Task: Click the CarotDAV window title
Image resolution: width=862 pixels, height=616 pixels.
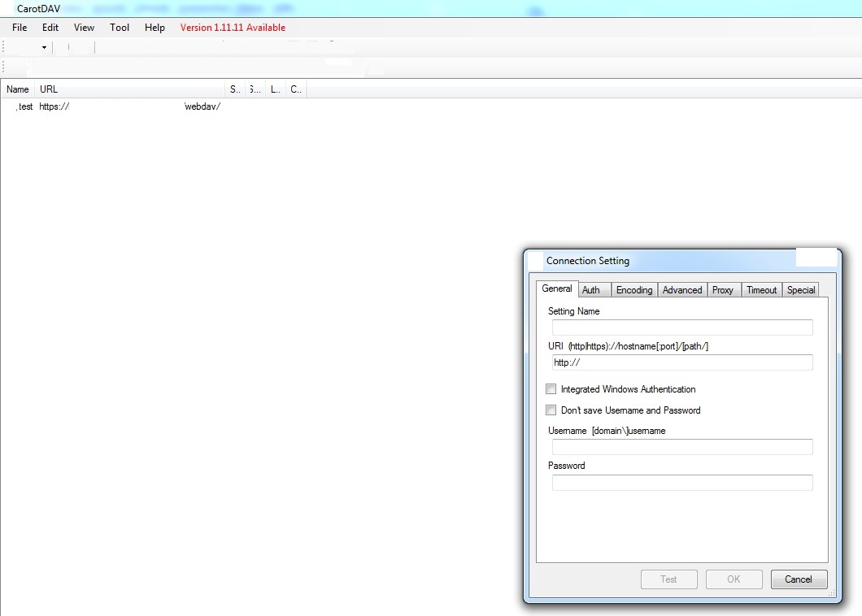Action: point(38,9)
